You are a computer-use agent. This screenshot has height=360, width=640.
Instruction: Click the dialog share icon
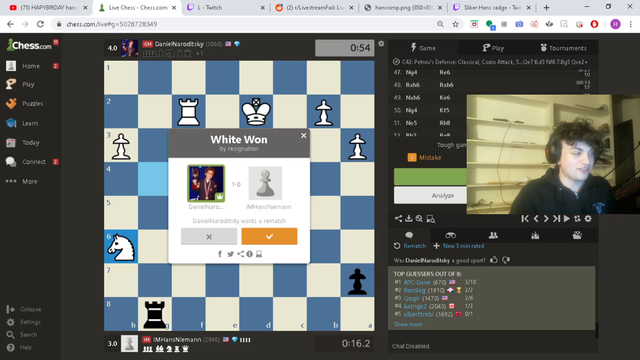[x=240, y=254]
